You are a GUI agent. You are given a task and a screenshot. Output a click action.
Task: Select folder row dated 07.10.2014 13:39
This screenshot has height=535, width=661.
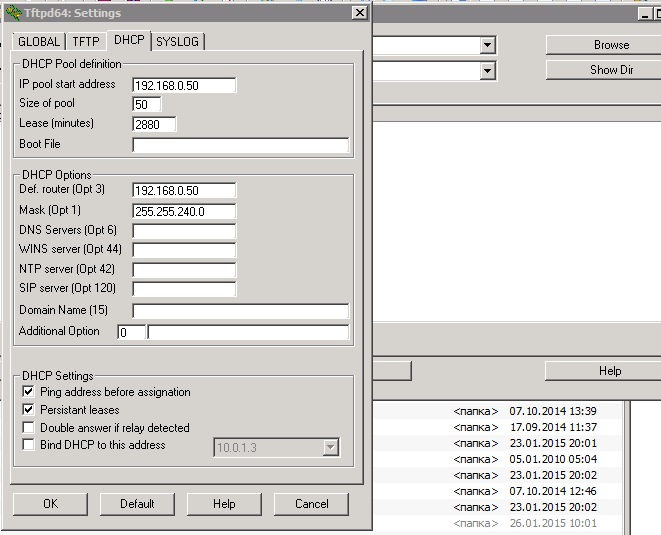coord(497,411)
